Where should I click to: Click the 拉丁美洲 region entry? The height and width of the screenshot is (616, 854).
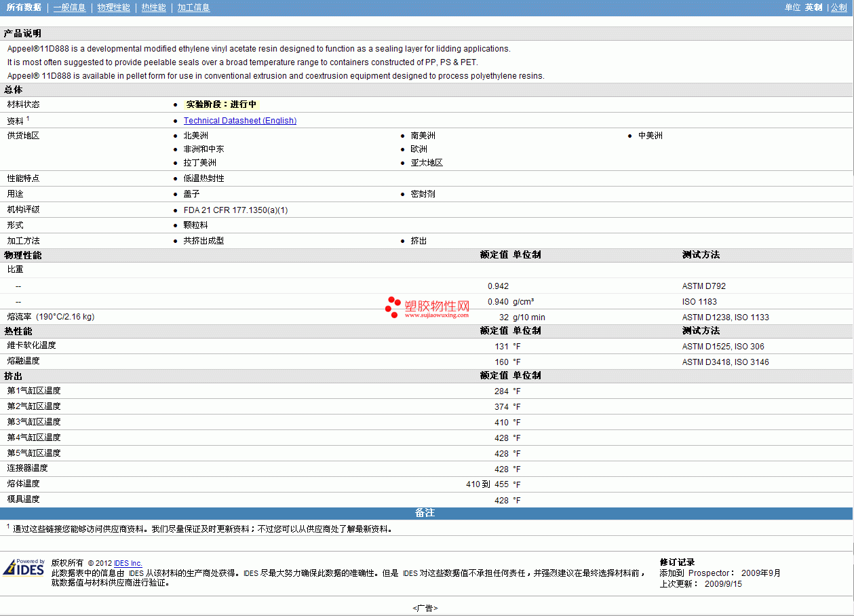(200, 163)
